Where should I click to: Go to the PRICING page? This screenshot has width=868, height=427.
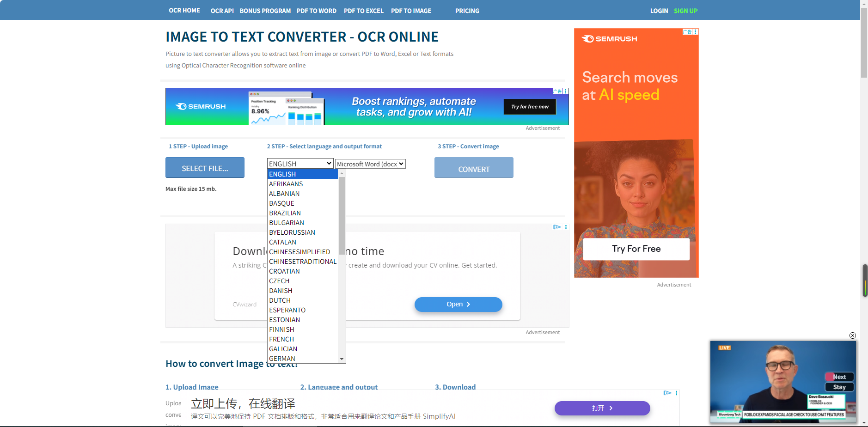click(x=467, y=11)
